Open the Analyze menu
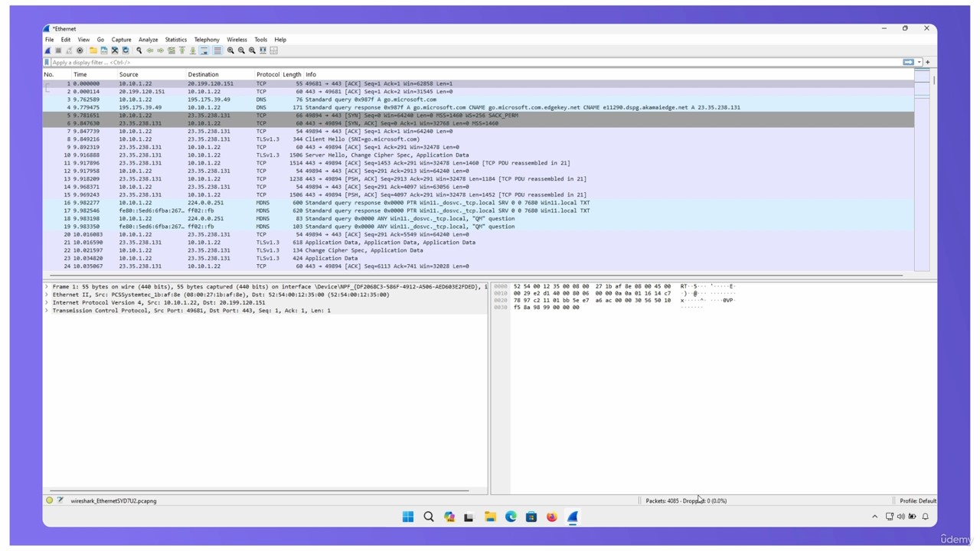Screen dimensions: 980x551 [x=148, y=40]
